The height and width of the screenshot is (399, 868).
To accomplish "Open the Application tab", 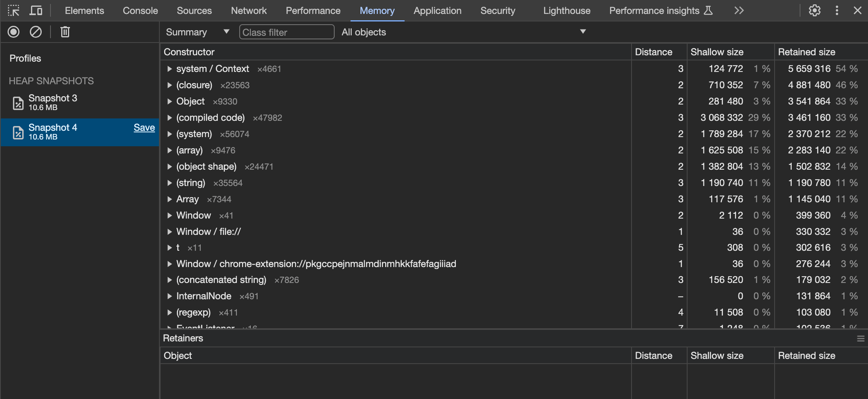I will click(438, 11).
